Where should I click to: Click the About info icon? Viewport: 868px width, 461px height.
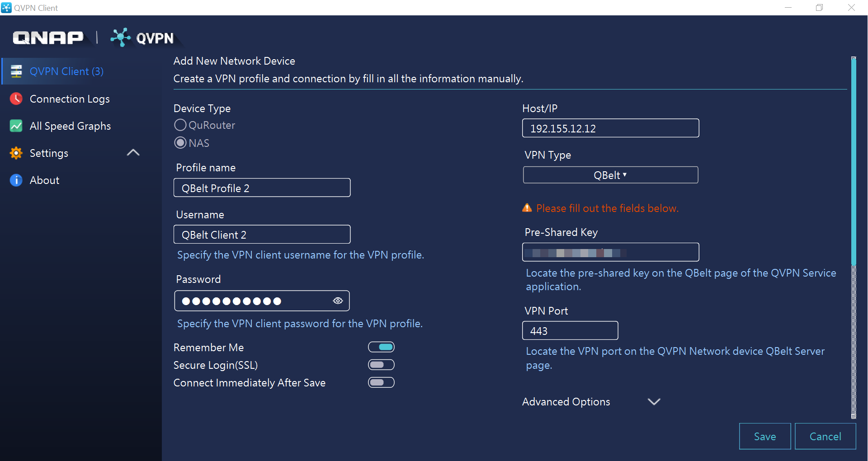click(x=16, y=180)
